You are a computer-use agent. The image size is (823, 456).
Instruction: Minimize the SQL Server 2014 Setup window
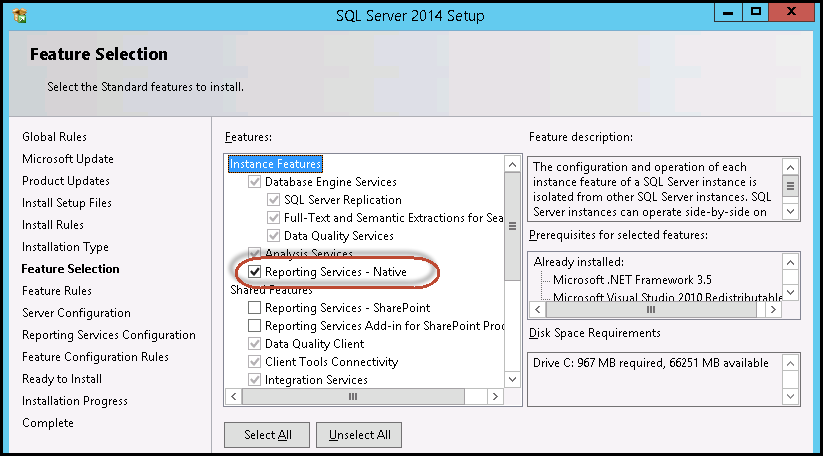pos(728,13)
